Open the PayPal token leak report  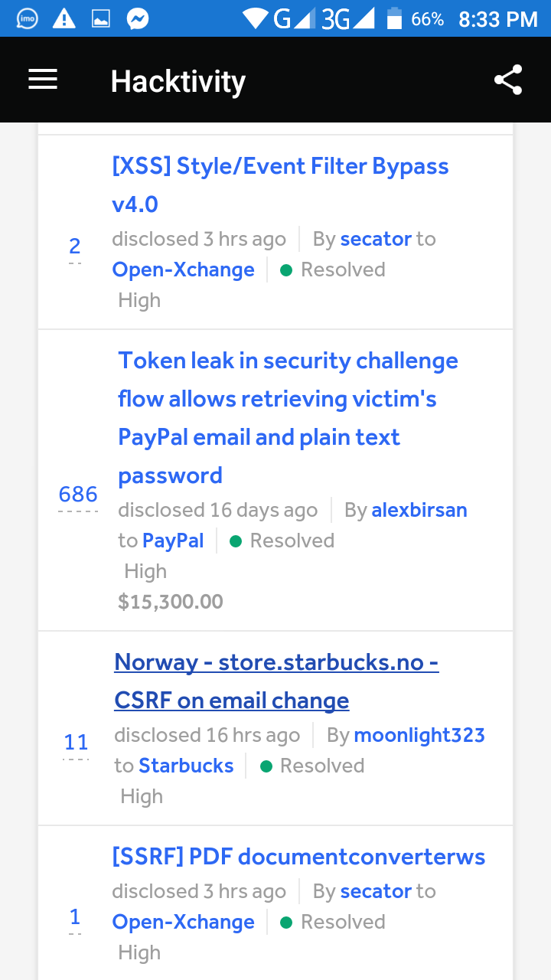tap(288, 418)
